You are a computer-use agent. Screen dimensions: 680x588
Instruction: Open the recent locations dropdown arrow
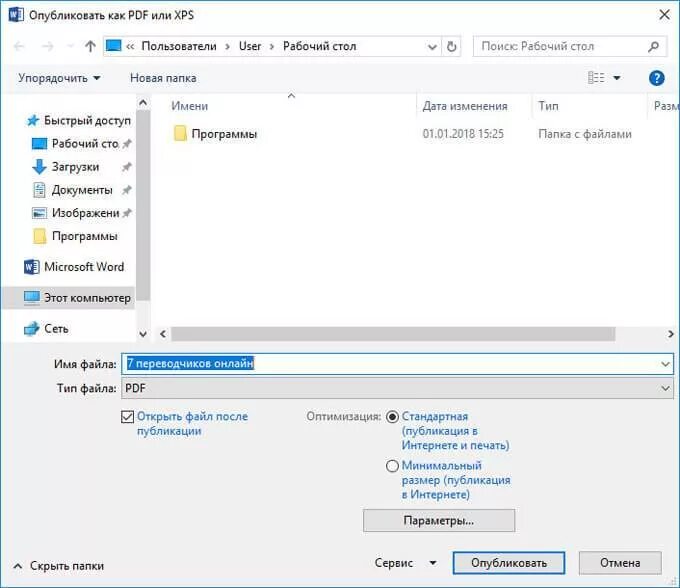pos(70,46)
